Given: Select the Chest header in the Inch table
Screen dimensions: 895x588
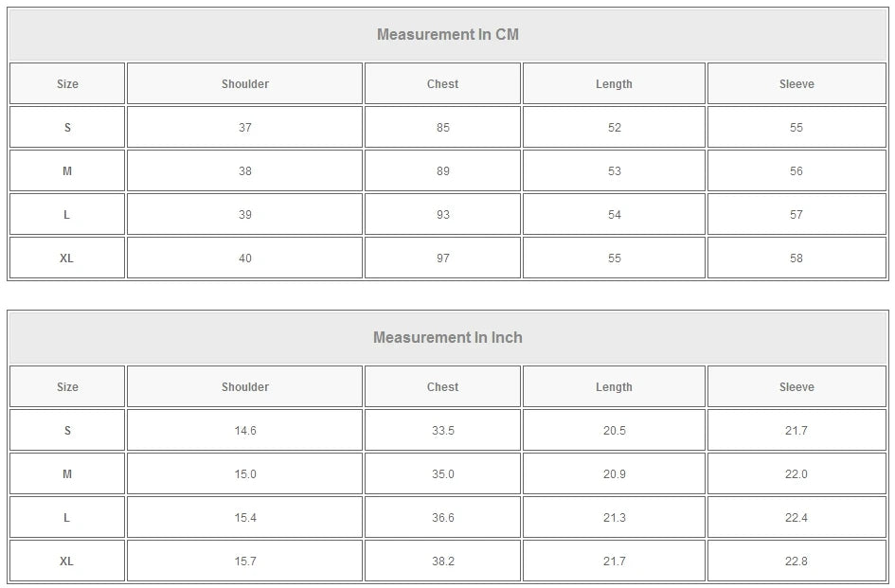Looking at the screenshot, I should 442,387.
